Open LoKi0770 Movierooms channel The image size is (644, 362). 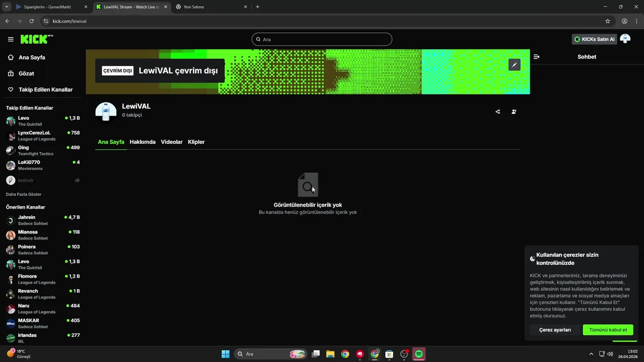point(43,165)
